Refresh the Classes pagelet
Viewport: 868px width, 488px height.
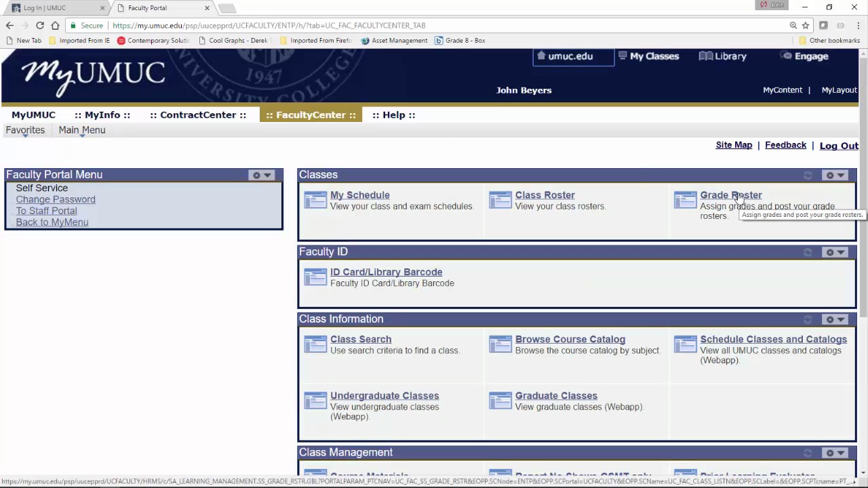click(807, 175)
